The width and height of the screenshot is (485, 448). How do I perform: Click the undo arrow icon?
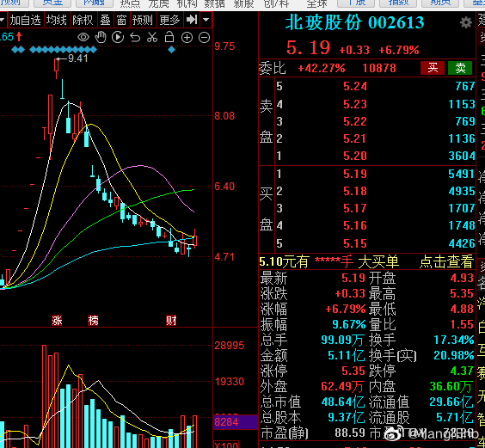pos(135,38)
